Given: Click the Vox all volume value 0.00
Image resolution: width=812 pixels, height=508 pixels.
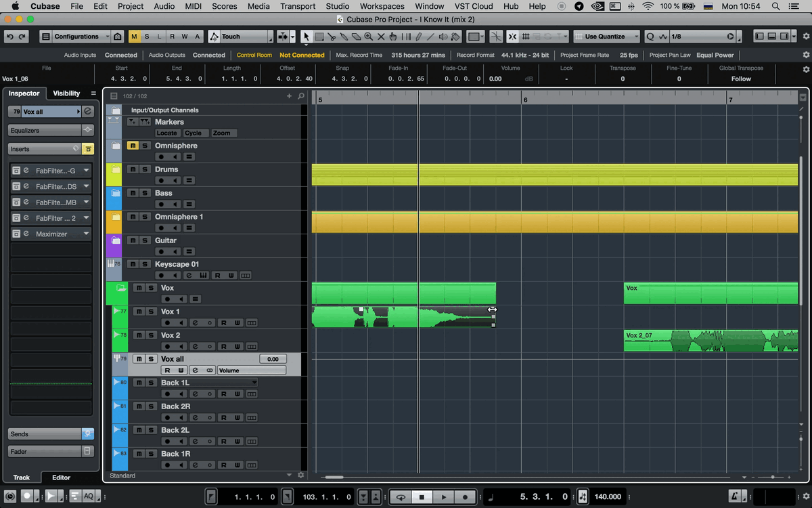Looking at the screenshot, I should click(x=273, y=359).
